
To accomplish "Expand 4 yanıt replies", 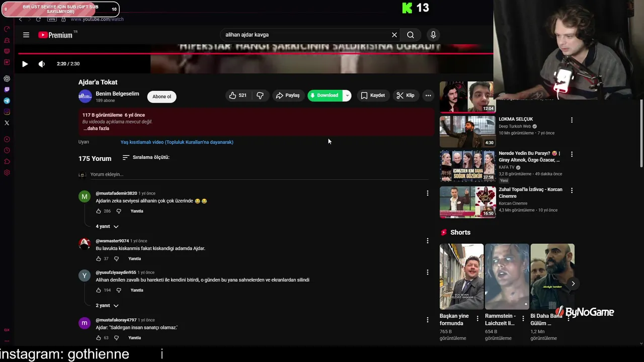I will [x=107, y=227].
